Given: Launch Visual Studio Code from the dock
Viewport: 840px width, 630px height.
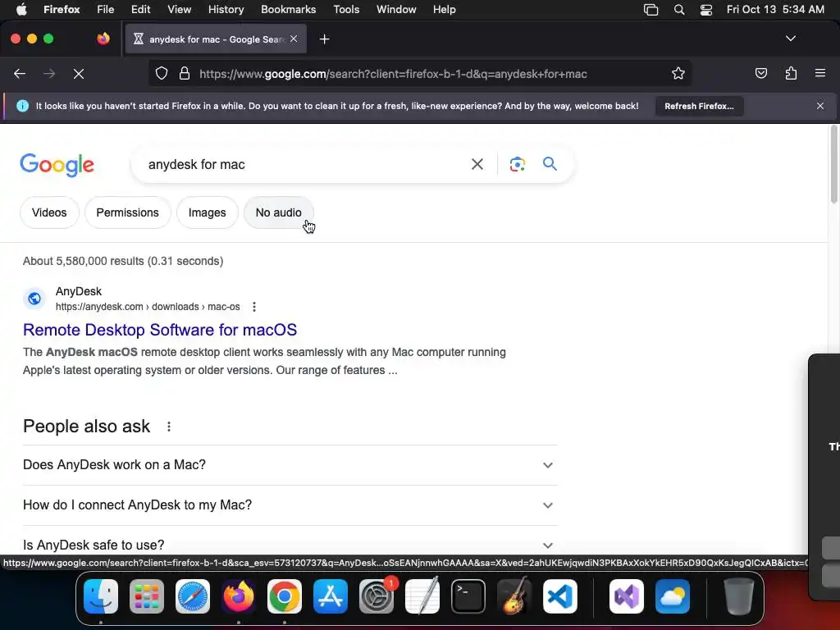Looking at the screenshot, I should [x=559, y=596].
